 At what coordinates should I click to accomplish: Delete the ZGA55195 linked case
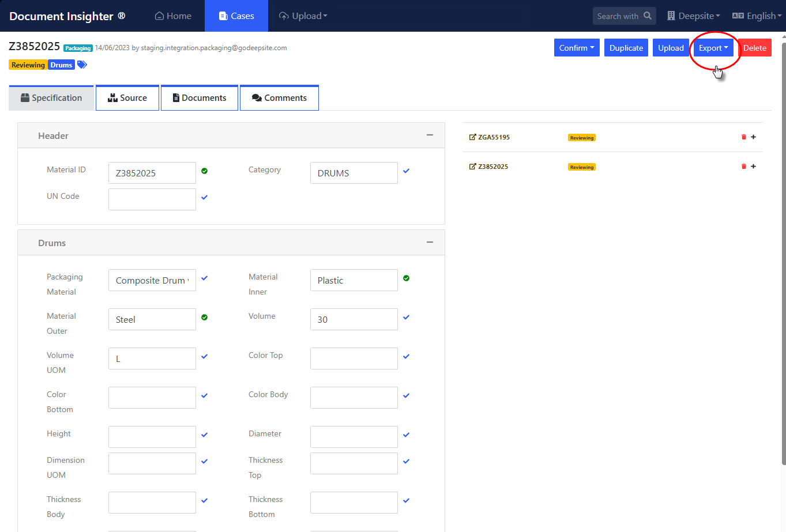pyautogui.click(x=743, y=137)
